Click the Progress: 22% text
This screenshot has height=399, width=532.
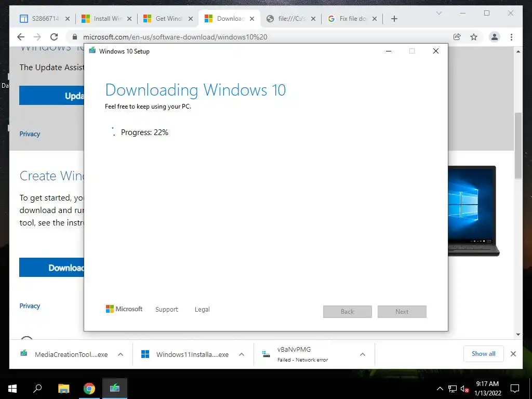click(144, 132)
